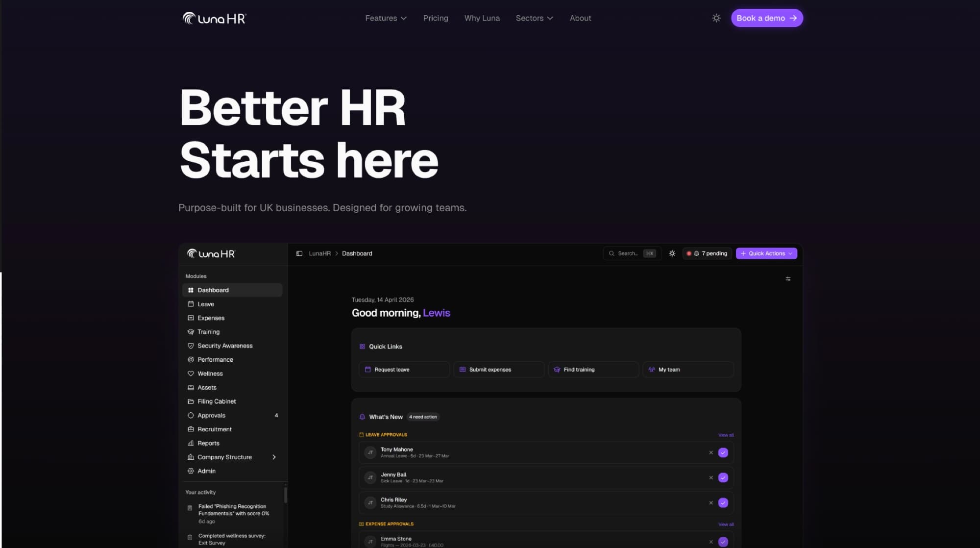This screenshot has width=980, height=548.
Task: Click into the dashboard Search field
Action: point(632,253)
